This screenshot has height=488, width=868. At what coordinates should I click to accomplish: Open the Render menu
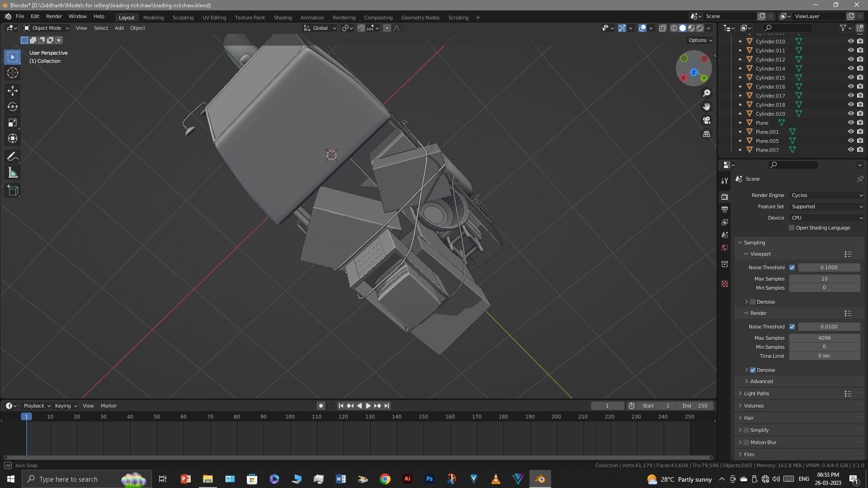coord(54,16)
